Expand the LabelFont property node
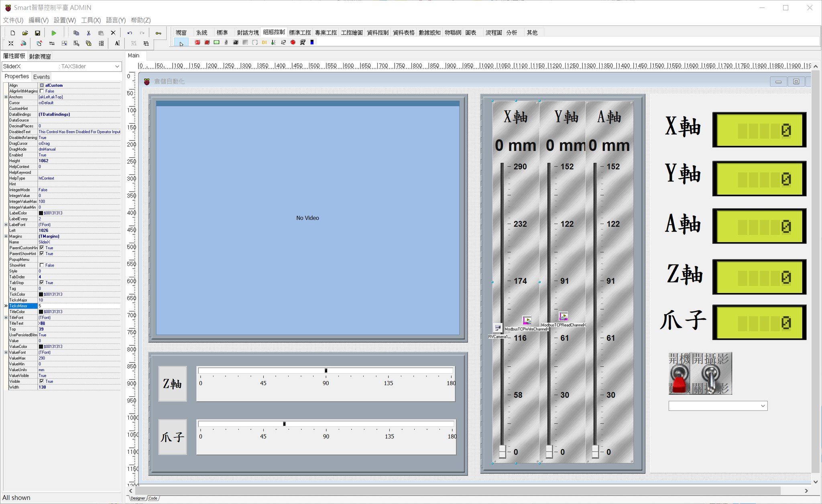The height and width of the screenshot is (504, 822). [6, 225]
